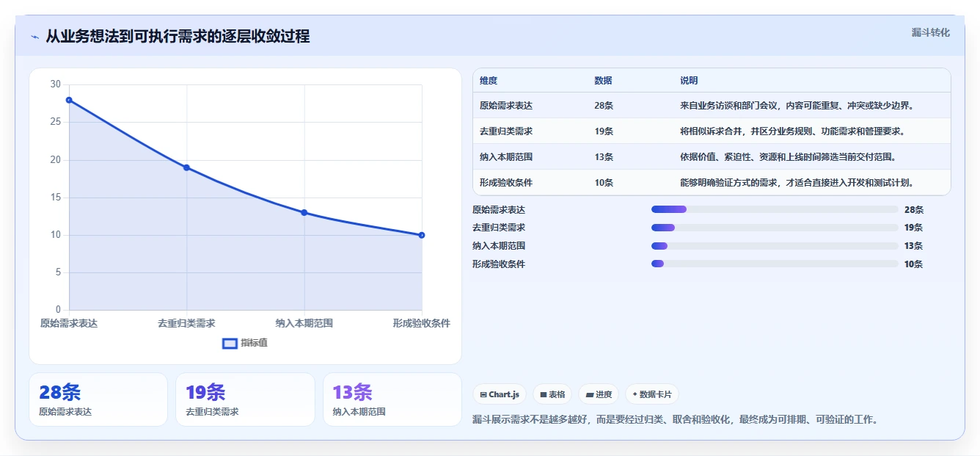Image resolution: width=980 pixels, height=456 pixels.
Task: Click the description starting 依据价值、紧迫性
Action: [788, 157]
